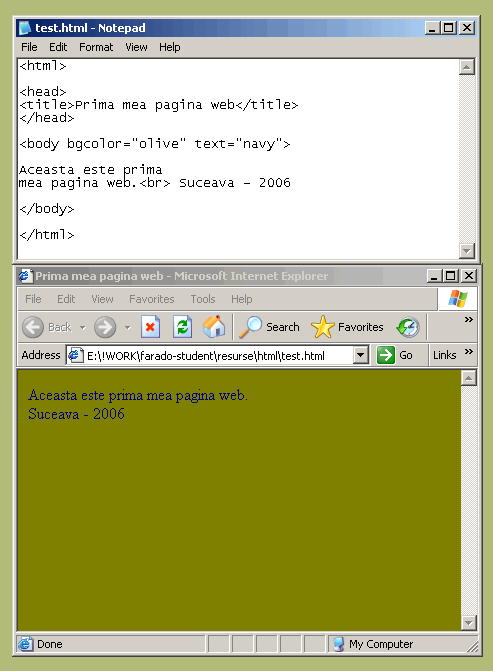Click the browser scrollbar up arrow
Image resolution: width=493 pixels, height=671 pixels.
point(469,378)
